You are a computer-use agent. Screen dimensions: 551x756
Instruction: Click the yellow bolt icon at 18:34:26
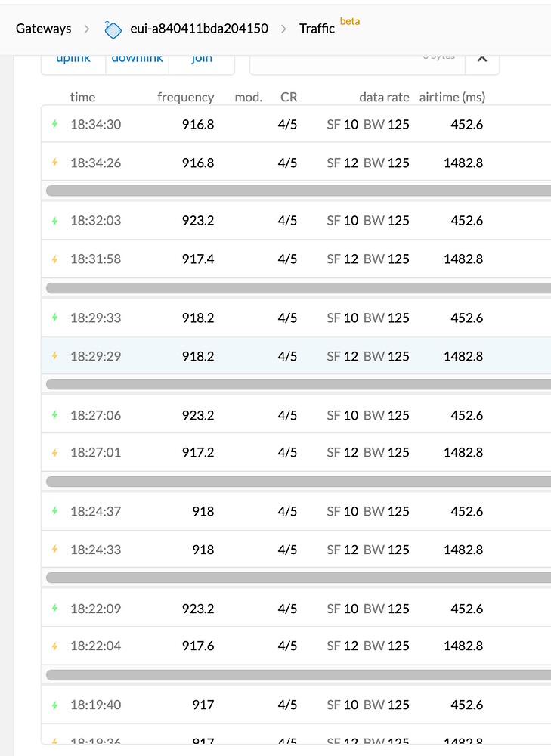click(55, 163)
